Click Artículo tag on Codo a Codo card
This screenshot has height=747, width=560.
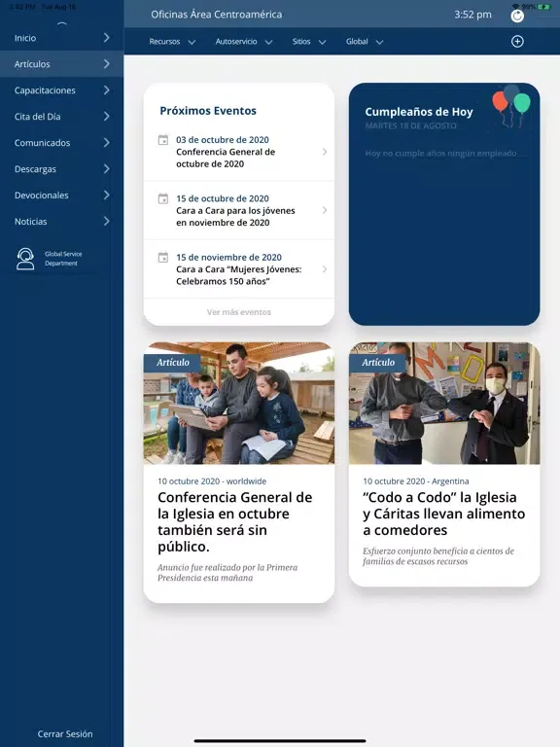point(378,363)
